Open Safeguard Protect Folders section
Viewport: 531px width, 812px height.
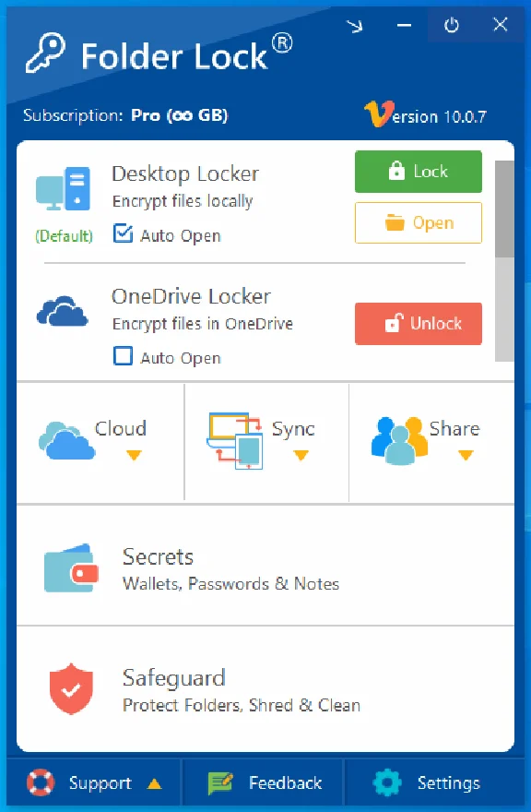coord(265,688)
